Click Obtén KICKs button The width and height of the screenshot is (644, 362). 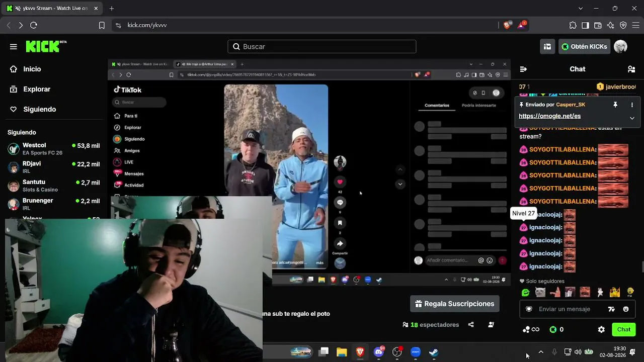coord(584,47)
